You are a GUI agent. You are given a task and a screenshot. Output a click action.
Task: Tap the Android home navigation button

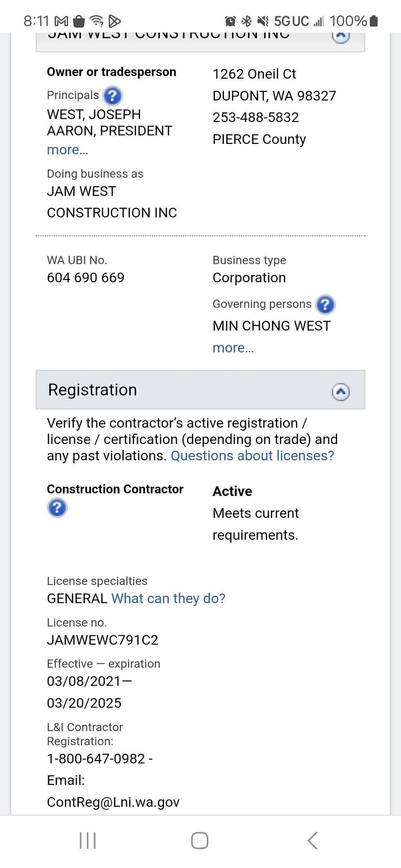point(200,840)
